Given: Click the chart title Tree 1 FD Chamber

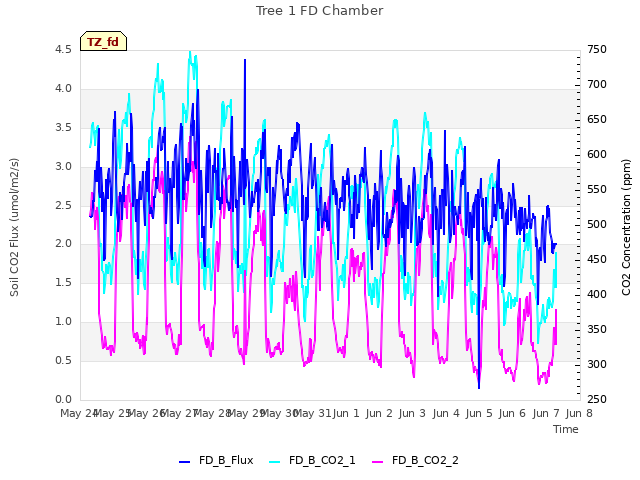Looking at the screenshot, I should coord(320,11).
